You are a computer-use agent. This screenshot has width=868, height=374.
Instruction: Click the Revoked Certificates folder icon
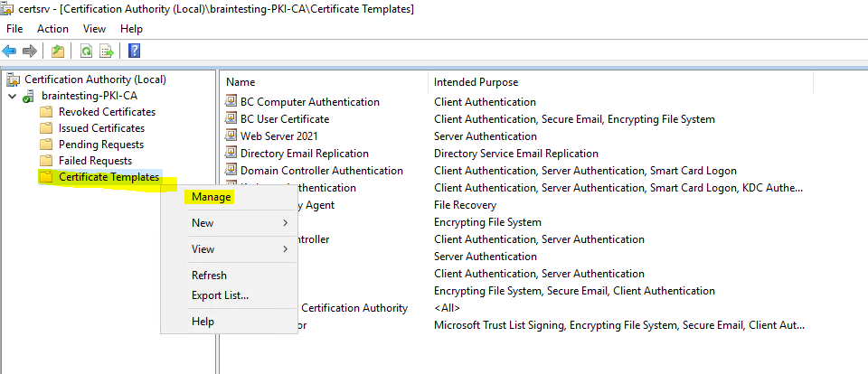pyautogui.click(x=46, y=112)
